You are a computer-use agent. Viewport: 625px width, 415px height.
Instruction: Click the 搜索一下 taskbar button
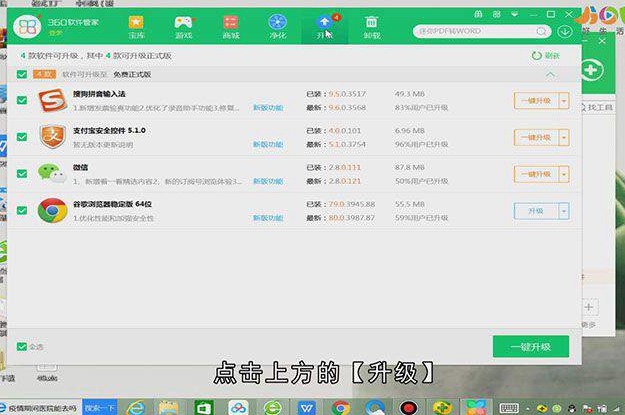pyautogui.click(x=100, y=407)
